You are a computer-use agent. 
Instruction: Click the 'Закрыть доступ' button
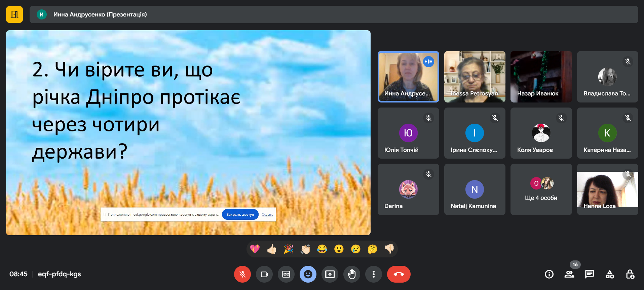pos(240,214)
